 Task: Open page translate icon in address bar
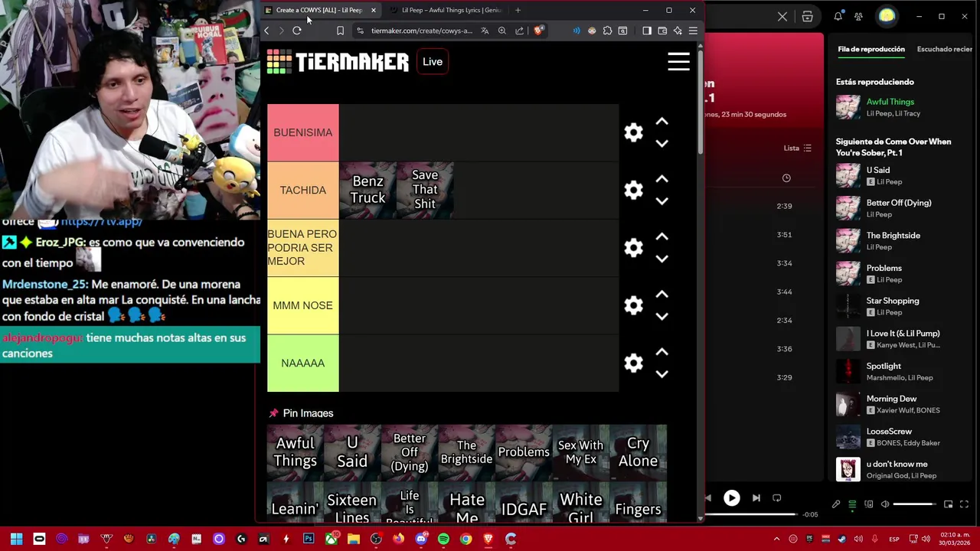click(485, 31)
